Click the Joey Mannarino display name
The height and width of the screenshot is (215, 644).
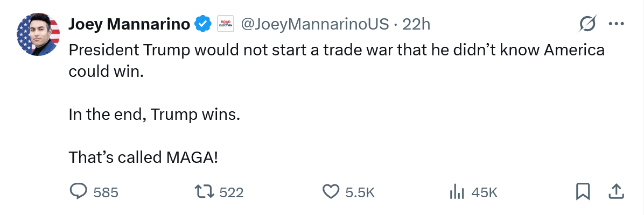pyautogui.click(x=129, y=24)
